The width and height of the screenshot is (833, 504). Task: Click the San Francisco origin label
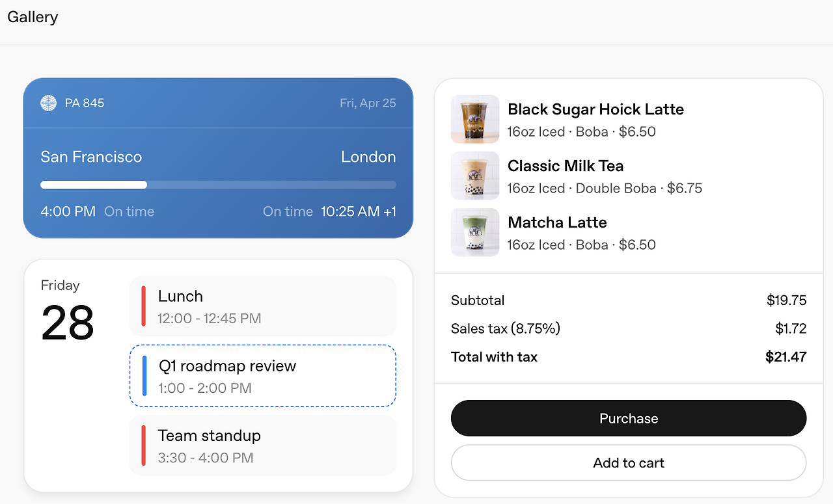(x=91, y=157)
